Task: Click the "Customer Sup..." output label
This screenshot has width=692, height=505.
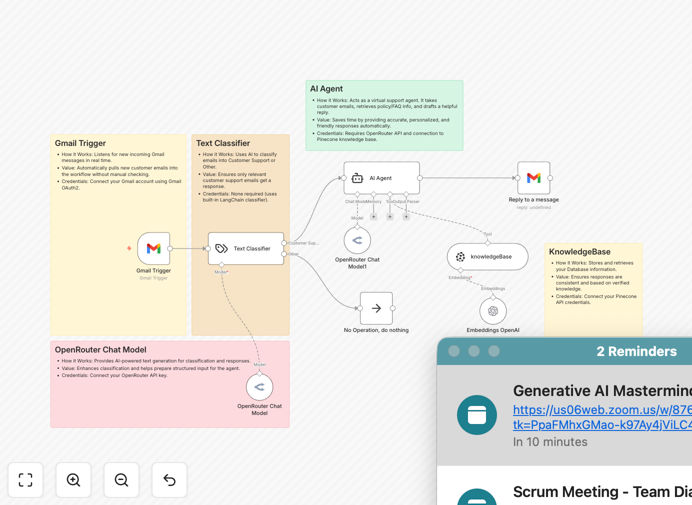Action: pos(304,243)
